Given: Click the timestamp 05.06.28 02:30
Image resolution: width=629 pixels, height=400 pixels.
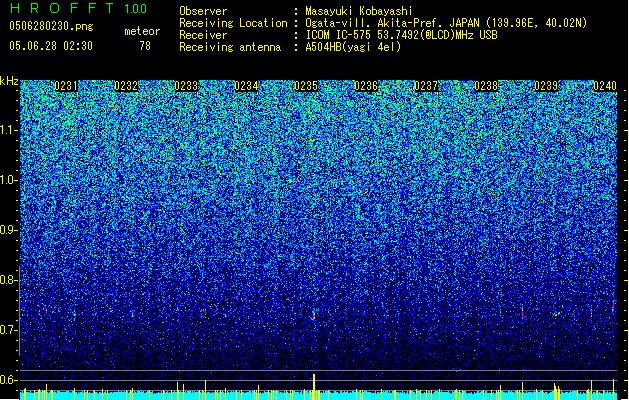Looking at the screenshot, I should (51, 46).
